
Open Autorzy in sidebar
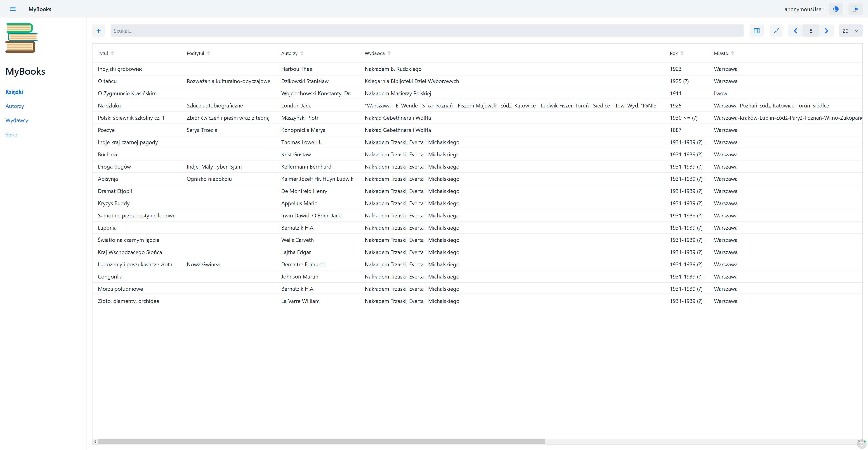14,106
